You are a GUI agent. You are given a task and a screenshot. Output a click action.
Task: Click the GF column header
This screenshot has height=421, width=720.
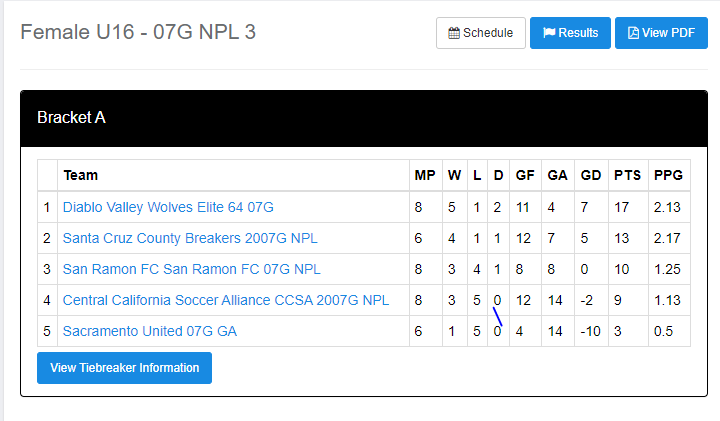coord(525,176)
